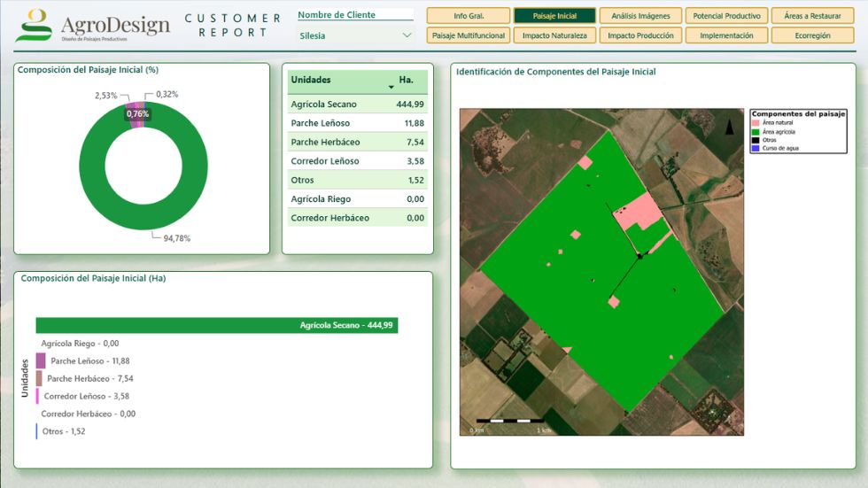Select the Agrícola Riego table row
Screen dimensions: 868x488
coord(357,198)
